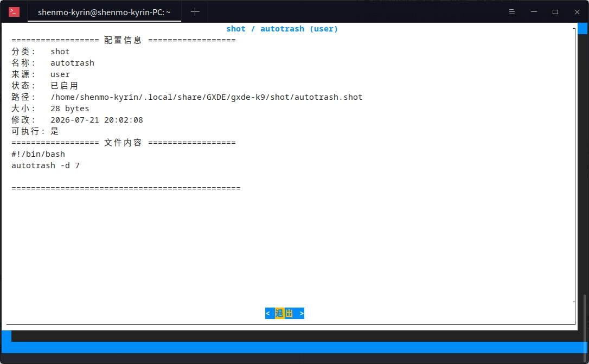The image size is (589, 364).
Task: Click the 配置信息 section header
Action: [123, 40]
